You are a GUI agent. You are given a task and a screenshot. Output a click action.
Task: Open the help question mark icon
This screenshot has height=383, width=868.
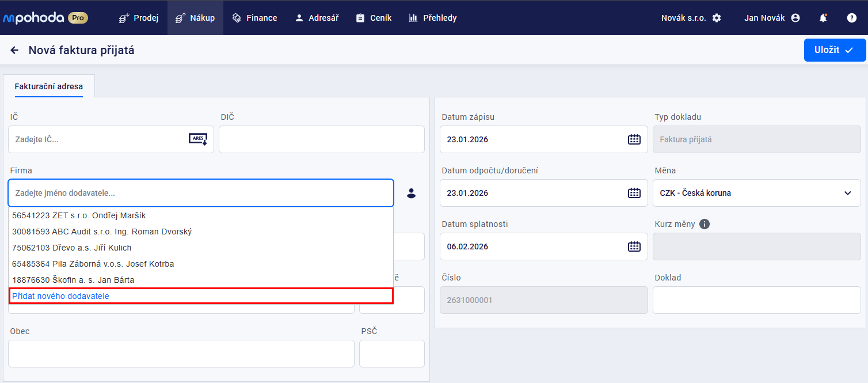[x=852, y=18]
